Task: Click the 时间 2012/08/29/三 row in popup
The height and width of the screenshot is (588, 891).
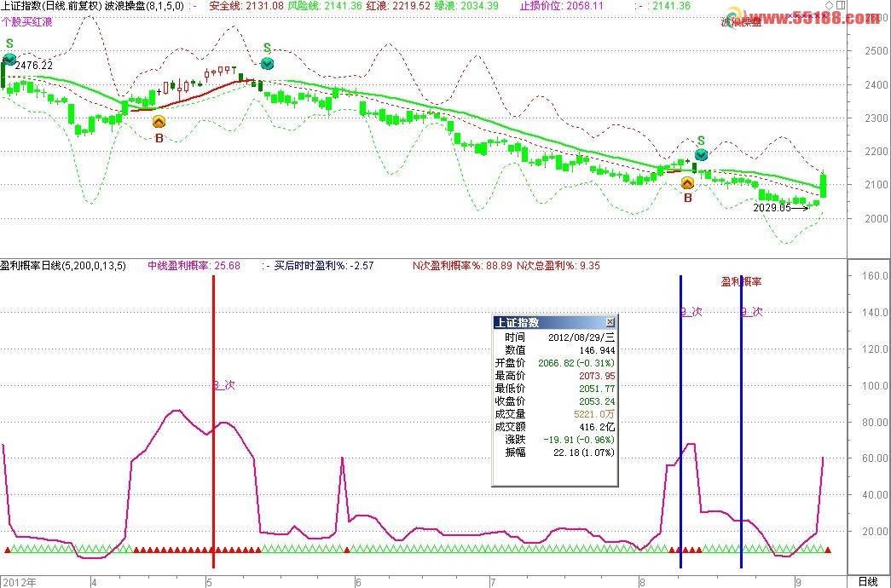Action: [x=554, y=337]
